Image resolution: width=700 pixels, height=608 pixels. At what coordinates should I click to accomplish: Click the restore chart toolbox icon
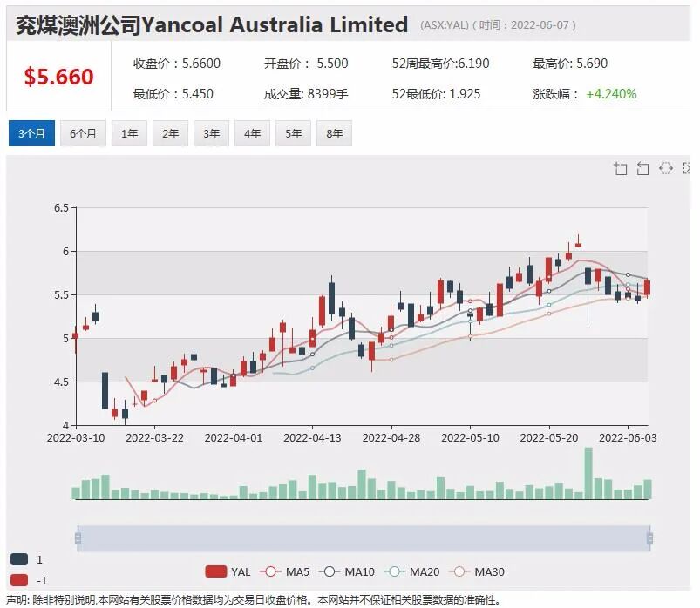(666, 168)
